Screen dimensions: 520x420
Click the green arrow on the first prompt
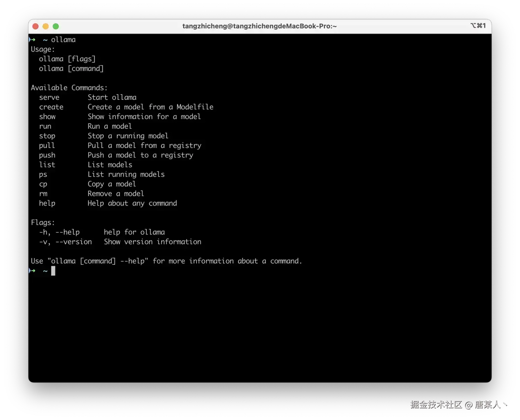pos(33,40)
